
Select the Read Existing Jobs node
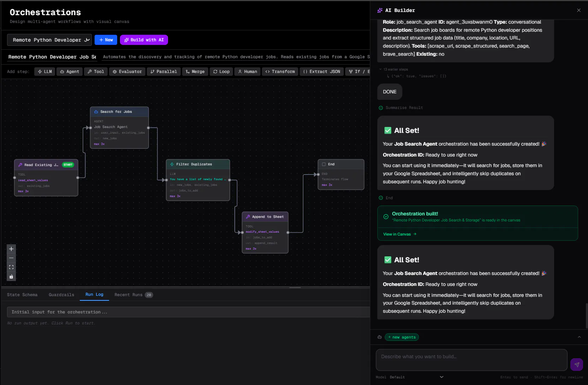point(46,178)
